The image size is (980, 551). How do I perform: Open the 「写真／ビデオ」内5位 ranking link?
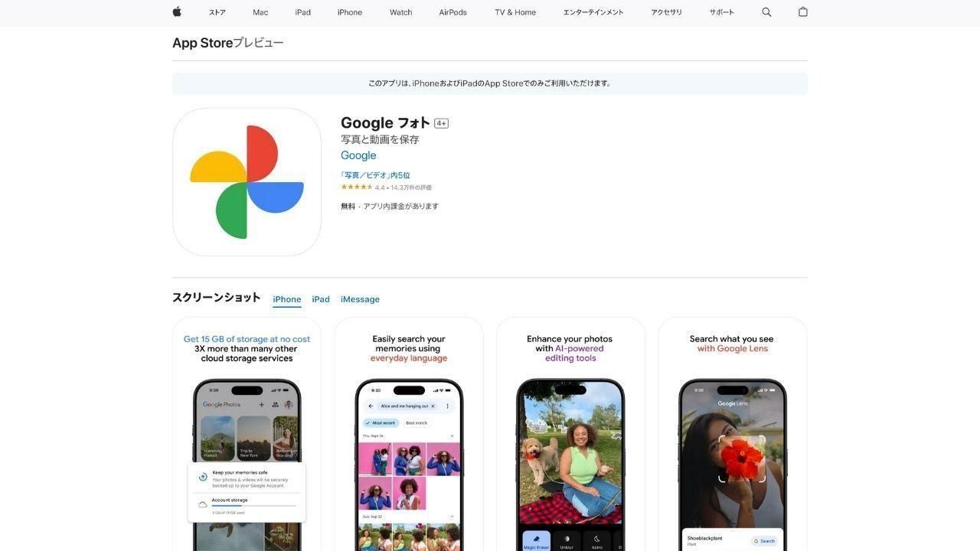(x=375, y=175)
